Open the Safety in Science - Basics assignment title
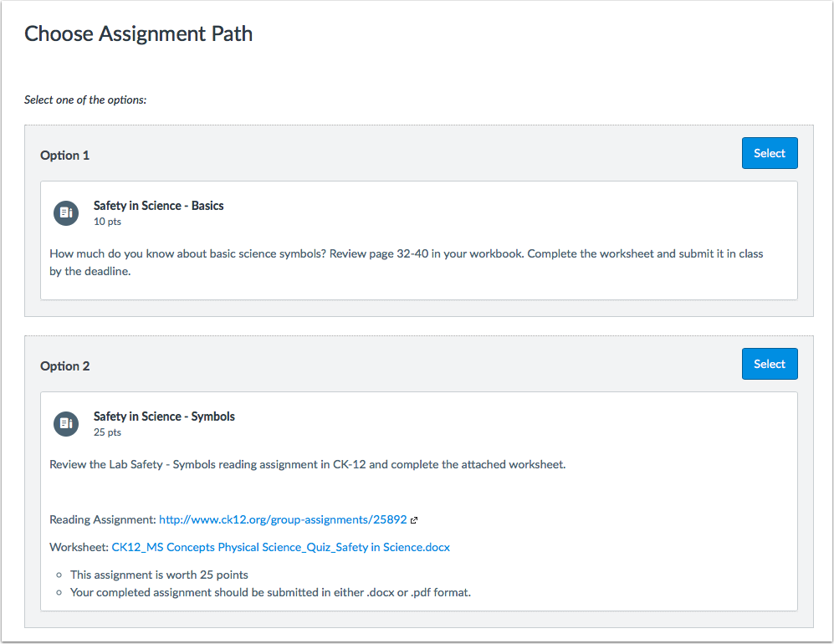Image resolution: width=834 pixels, height=644 pixels. 158,206
